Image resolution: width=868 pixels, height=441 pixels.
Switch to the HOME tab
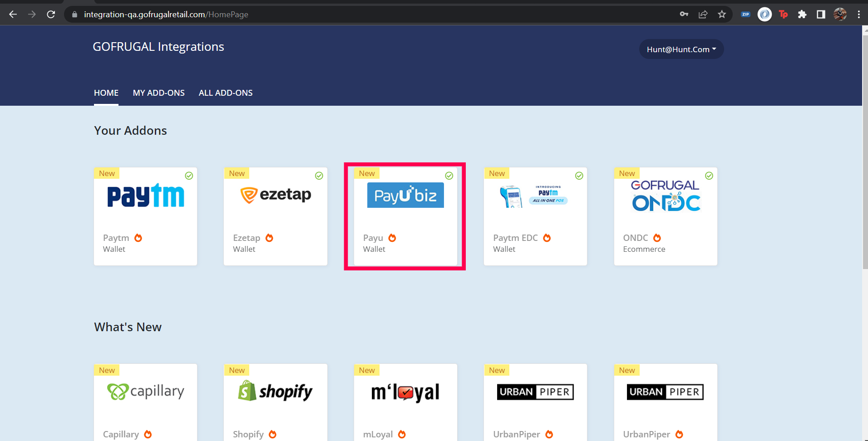coord(106,93)
